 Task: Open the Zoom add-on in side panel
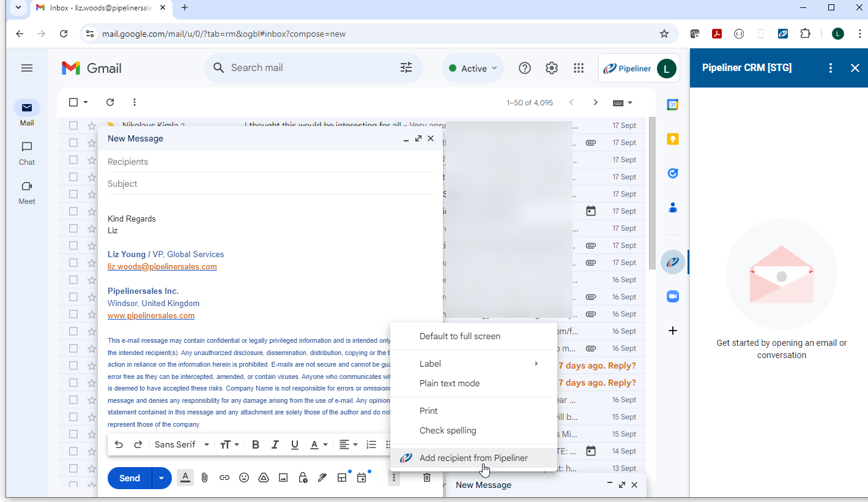tap(673, 296)
